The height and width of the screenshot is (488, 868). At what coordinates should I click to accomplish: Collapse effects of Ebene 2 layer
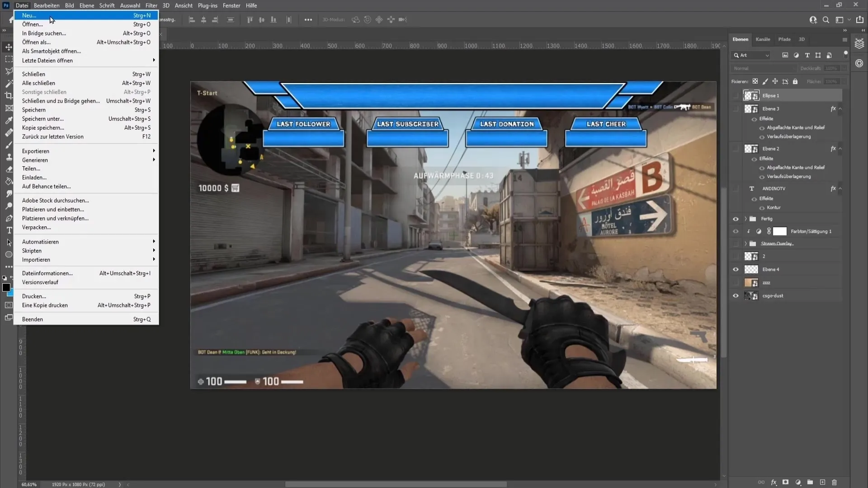coord(840,148)
